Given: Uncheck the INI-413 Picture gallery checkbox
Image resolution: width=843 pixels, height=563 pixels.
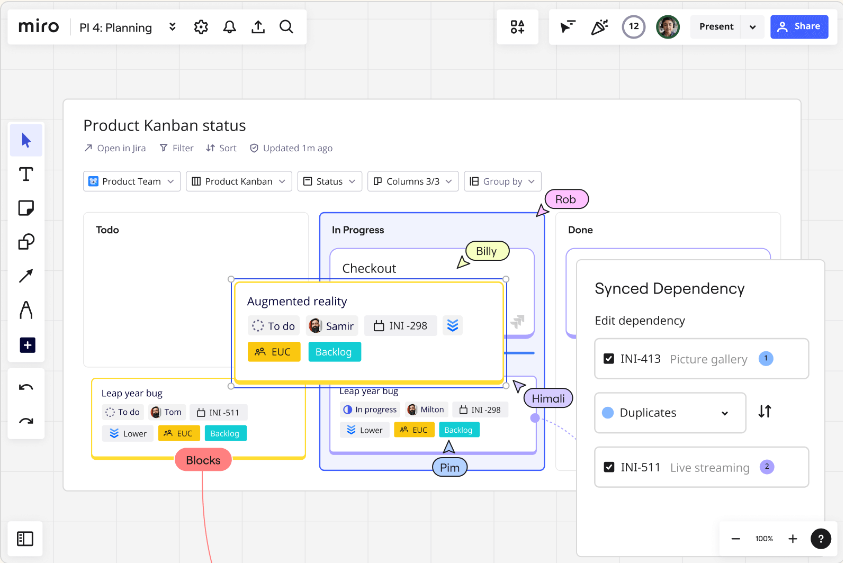Looking at the screenshot, I should [x=609, y=359].
